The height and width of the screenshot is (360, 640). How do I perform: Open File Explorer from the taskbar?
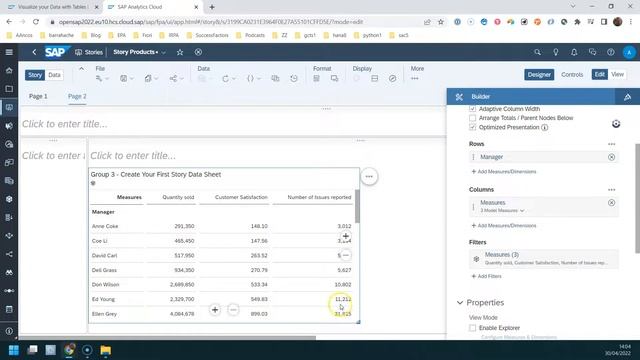tap(106, 350)
